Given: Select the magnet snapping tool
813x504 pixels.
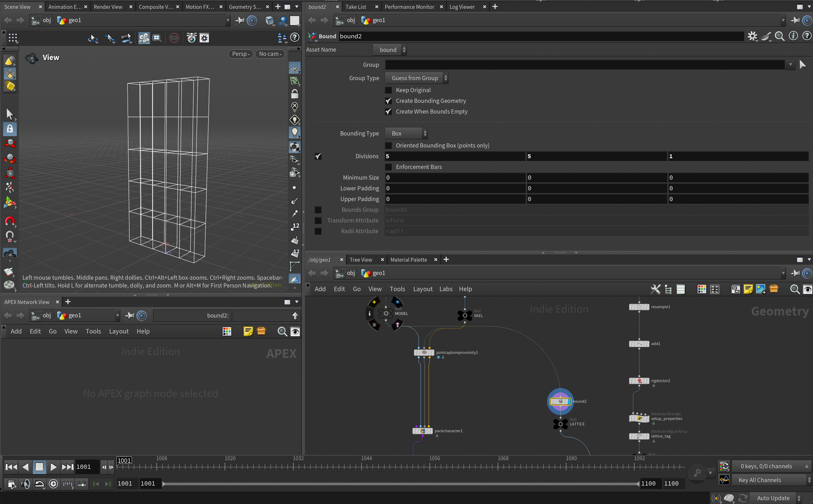Looking at the screenshot, I should click(x=10, y=222).
